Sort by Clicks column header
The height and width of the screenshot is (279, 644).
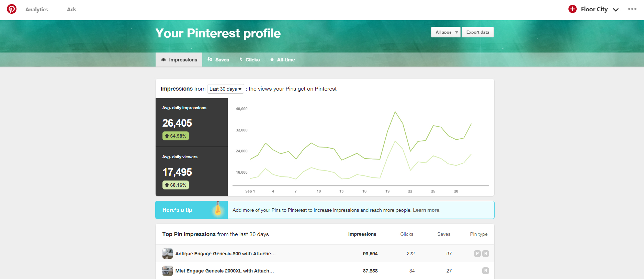coord(407,234)
